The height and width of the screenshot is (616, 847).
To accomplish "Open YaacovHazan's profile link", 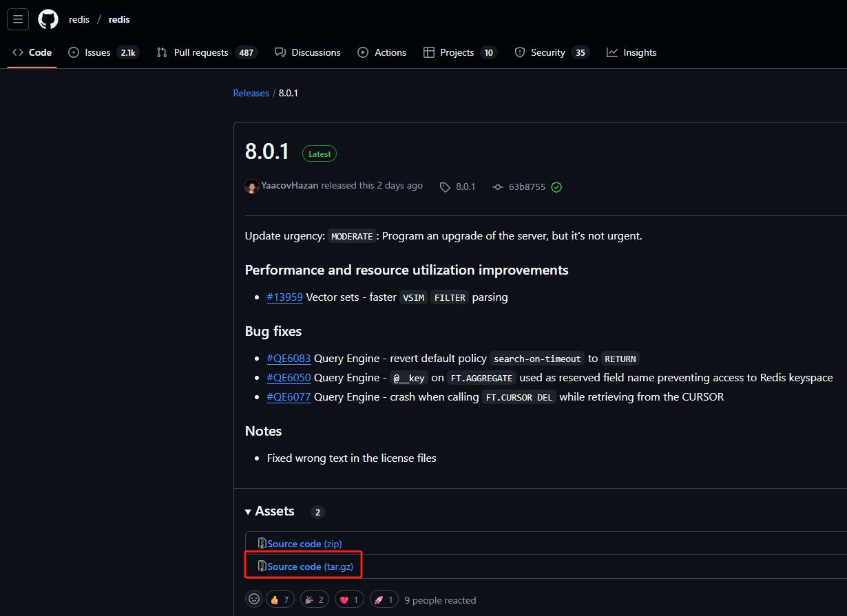I will click(290, 186).
